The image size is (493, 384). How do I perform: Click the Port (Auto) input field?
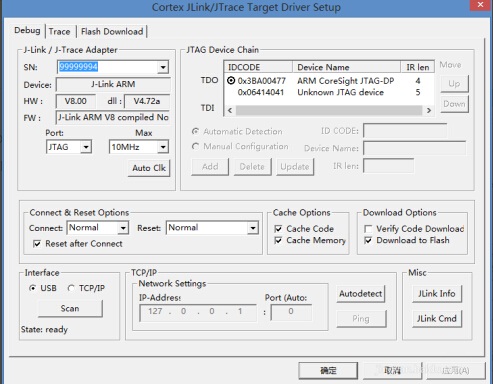[x=291, y=312]
